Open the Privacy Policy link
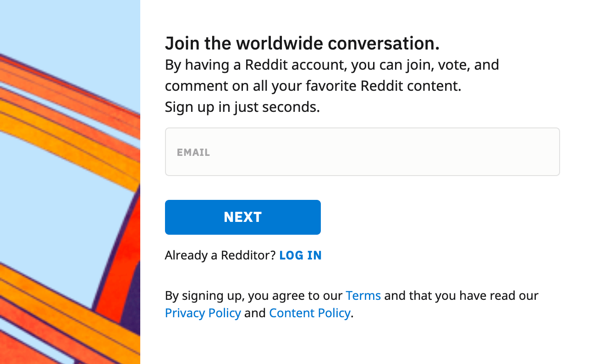 click(203, 313)
